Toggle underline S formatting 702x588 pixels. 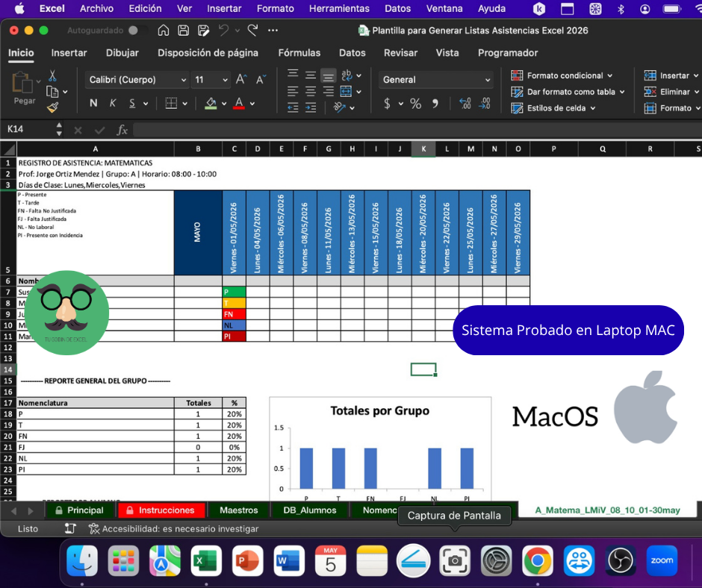132,104
